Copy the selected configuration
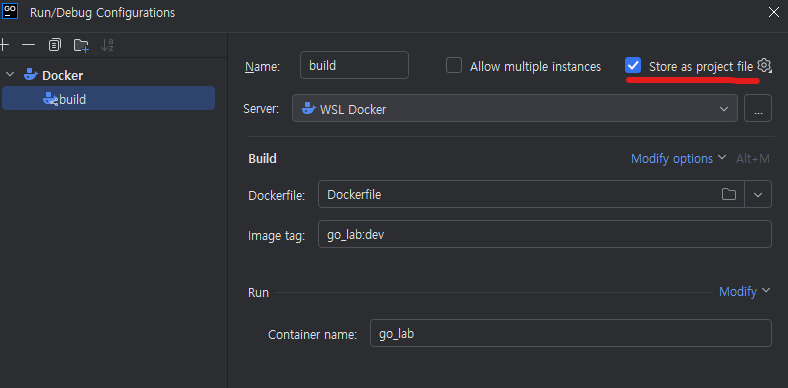This screenshot has height=388, width=788. pos(54,45)
